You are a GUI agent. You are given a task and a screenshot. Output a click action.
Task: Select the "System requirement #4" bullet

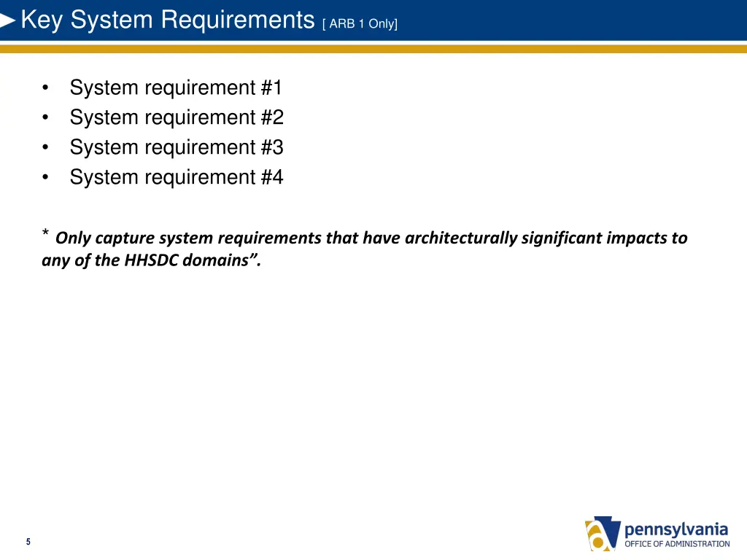(x=177, y=178)
